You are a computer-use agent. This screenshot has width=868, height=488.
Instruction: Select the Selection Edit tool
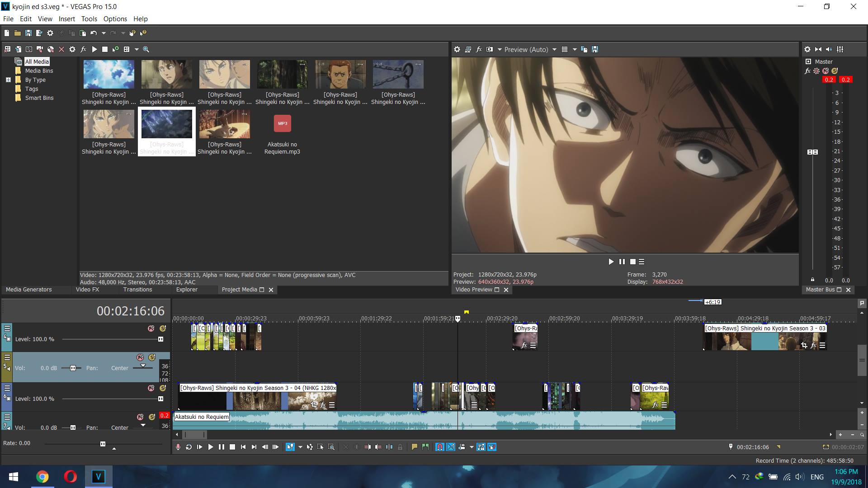pos(321,447)
